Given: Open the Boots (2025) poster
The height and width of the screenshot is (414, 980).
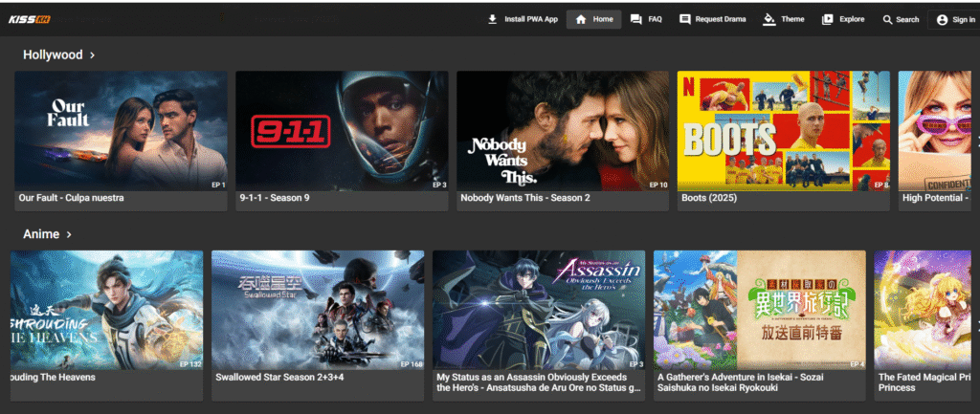Looking at the screenshot, I should (x=783, y=130).
